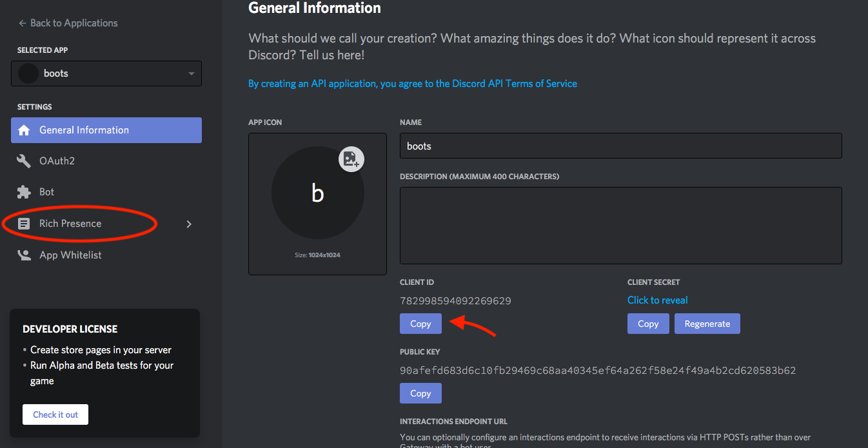
Task: Expand the Rich Presence submenu chevron
Action: tap(189, 224)
